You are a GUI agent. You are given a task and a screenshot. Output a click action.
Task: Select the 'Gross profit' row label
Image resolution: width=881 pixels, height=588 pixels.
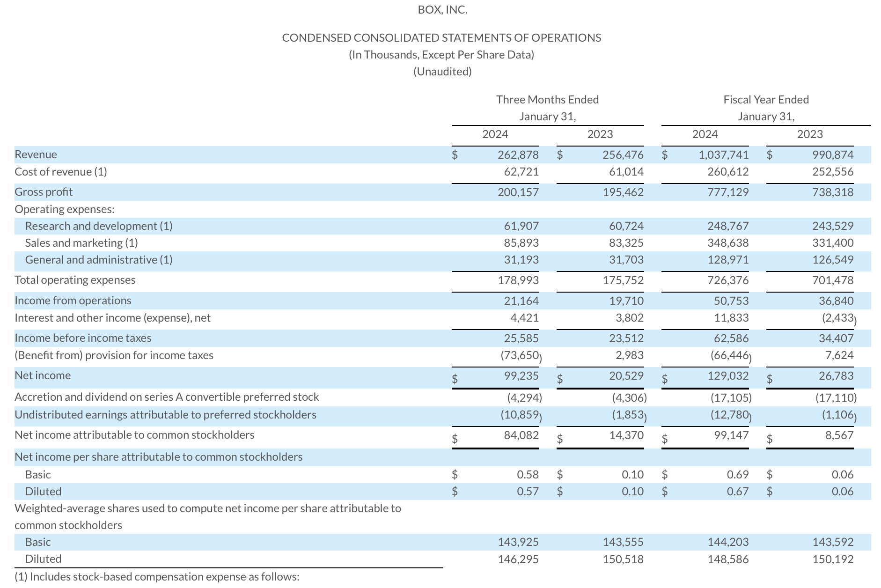tap(44, 192)
